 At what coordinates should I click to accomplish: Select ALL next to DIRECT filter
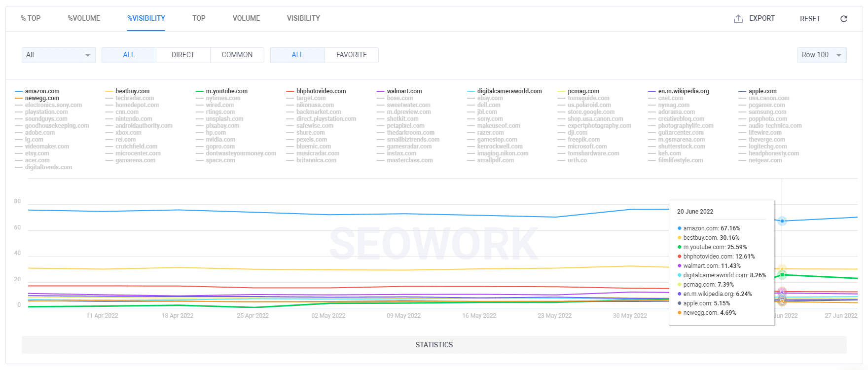pyautogui.click(x=129, y=55)
